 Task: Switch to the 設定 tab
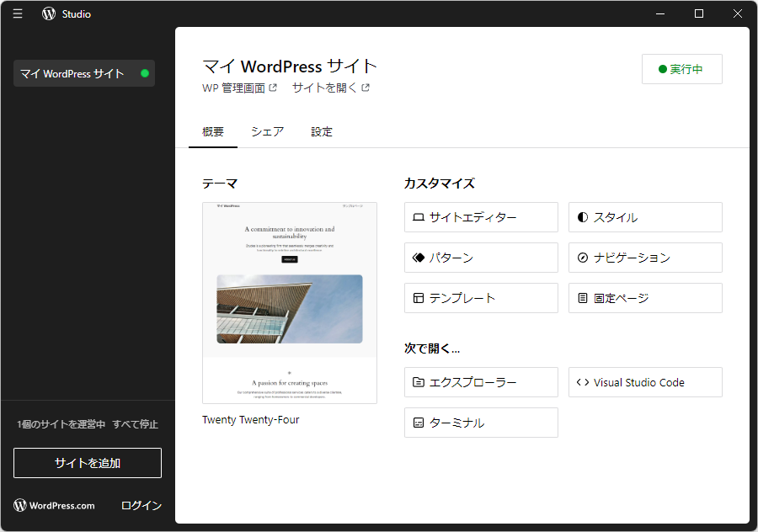pos(321,131)
